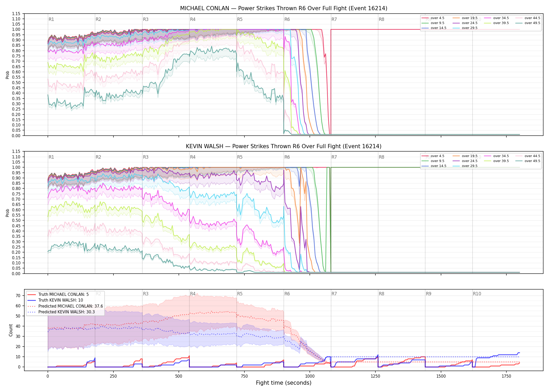Click the 'Prob' label of the Conlan chart

click(8, 75)
